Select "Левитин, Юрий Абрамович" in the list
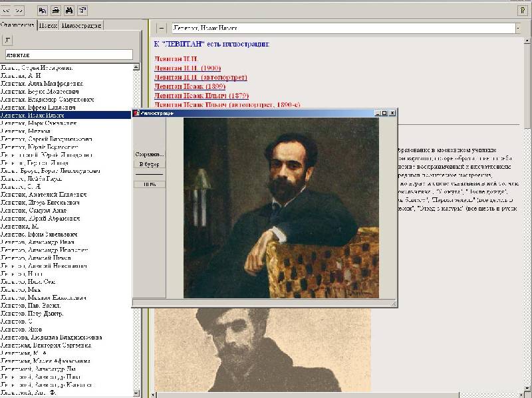The image size is (532, 398). (40, 218)
